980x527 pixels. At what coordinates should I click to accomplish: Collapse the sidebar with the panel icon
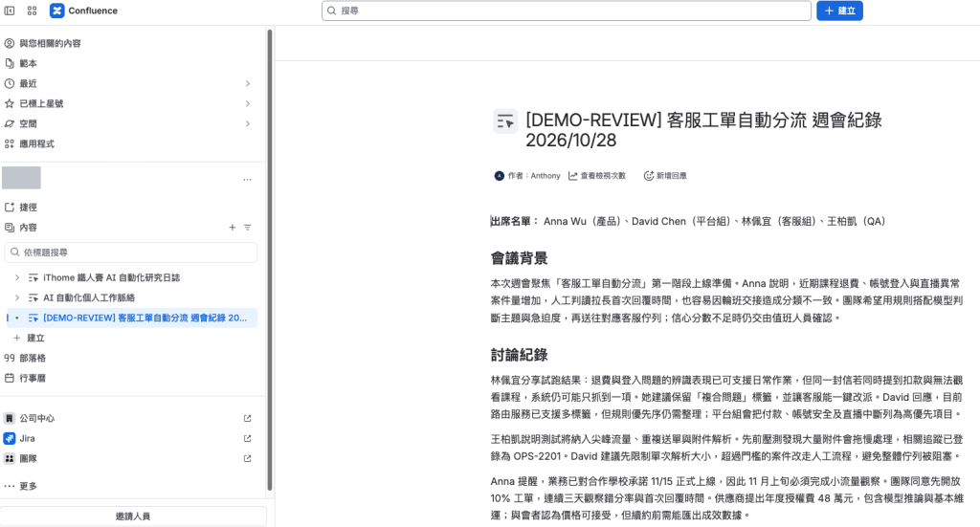[10, 11]
